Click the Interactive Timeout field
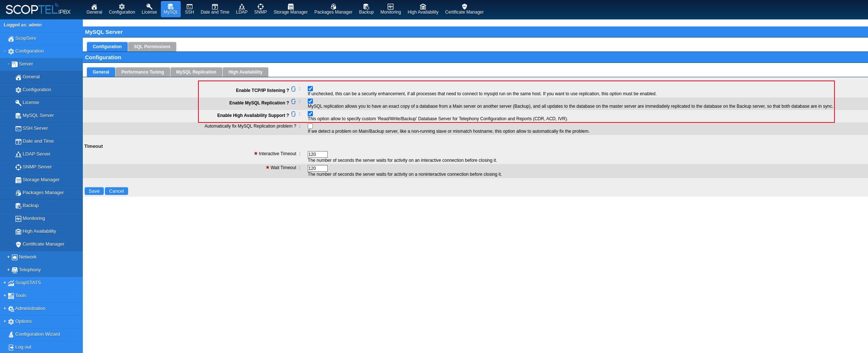Image resolution: width=868 pixels, height=353 pixels. click(318, 154)
